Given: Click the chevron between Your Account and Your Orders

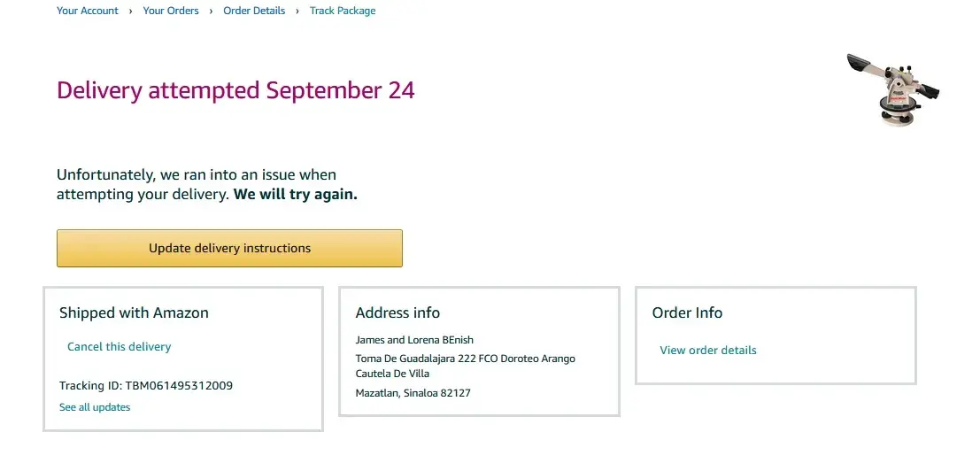Looking at the screenshot, I should point(131,11).
